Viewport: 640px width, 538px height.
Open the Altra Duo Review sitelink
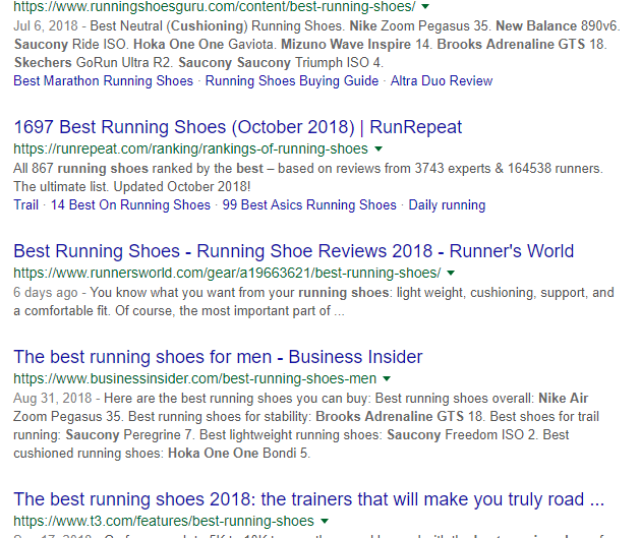tap(441, 81)
